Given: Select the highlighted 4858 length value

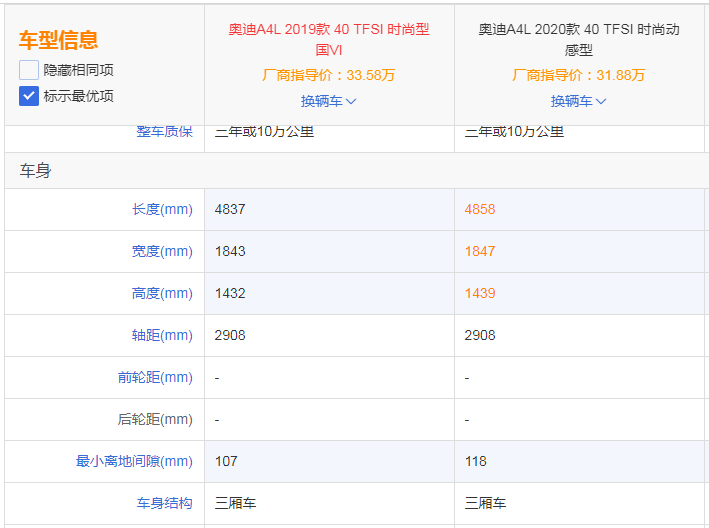Looking at the screenshot, I should pos(480,209).
